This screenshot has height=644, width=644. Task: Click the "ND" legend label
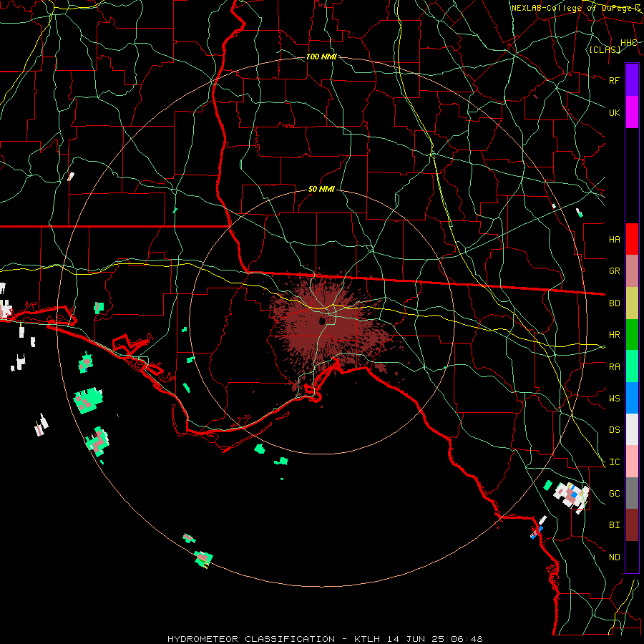[614, 557]
